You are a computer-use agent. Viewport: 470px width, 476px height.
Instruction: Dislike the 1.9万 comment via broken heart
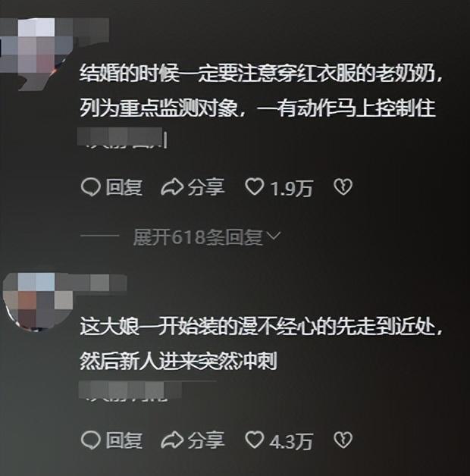[343, 186]
